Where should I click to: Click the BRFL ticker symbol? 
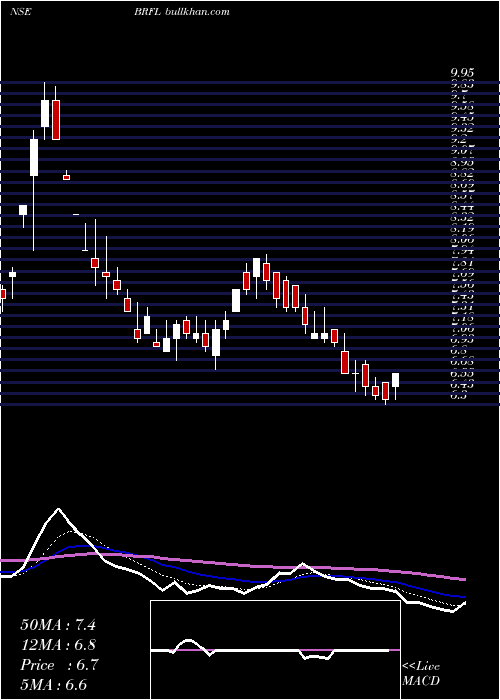(x=148, y=12)
